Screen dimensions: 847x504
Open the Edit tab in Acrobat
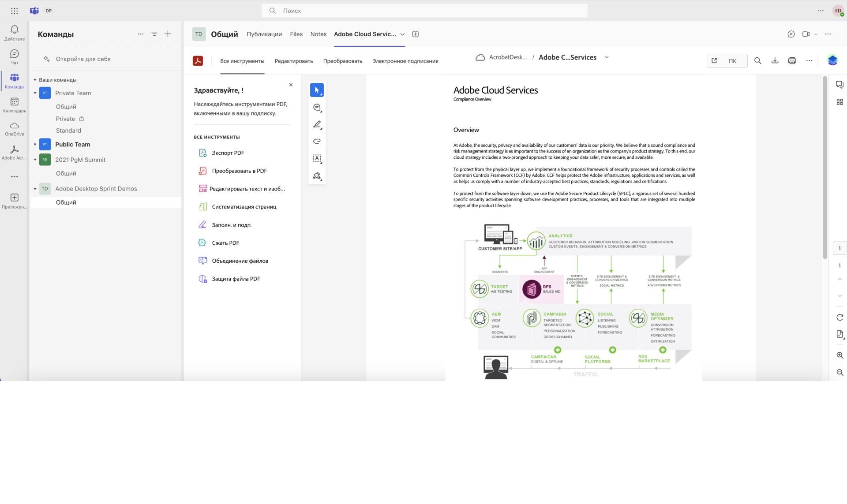pyautogui.click(x=293, y=61)
